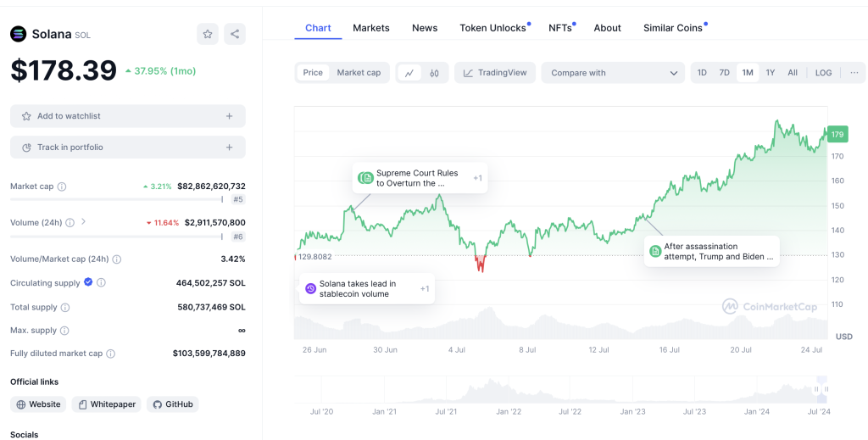The height and width of the screenshot is (440, 868).
Task: Open the GitHub link
Action: [x=173, y=404]
